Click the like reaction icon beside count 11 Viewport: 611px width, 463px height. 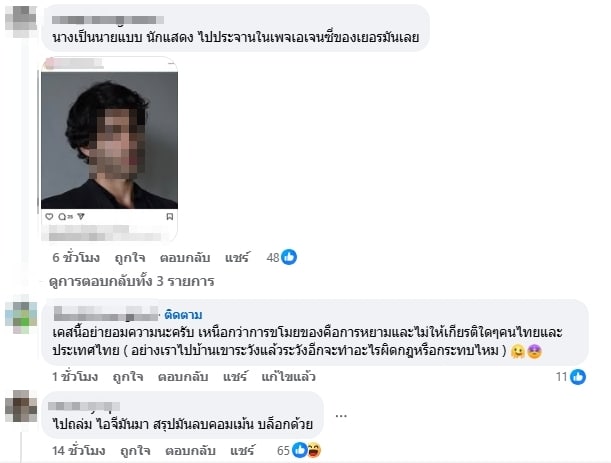coord(578,377)
